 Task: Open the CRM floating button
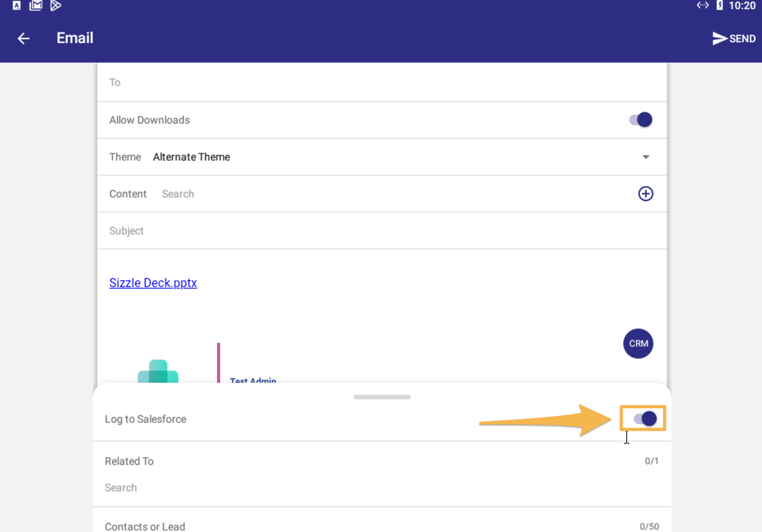[x=638, y=344]
